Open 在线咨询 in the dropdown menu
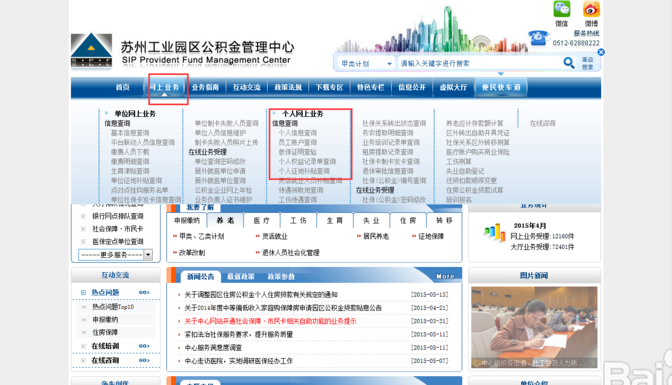 [543, 123]
